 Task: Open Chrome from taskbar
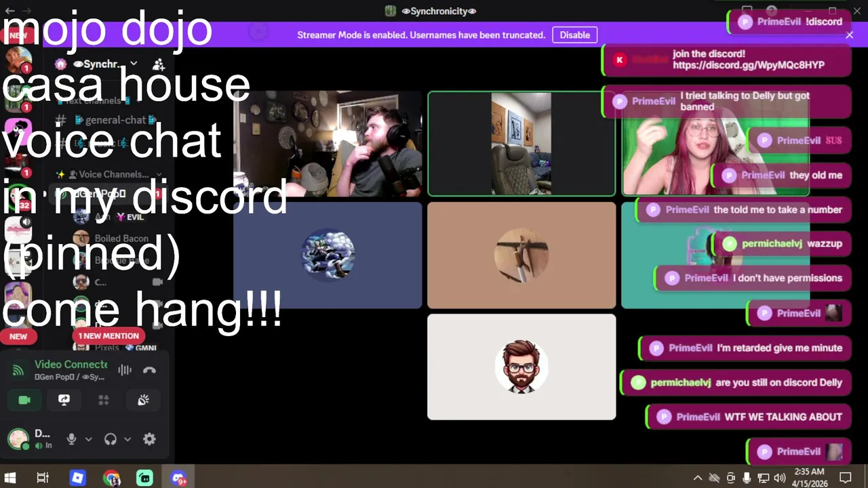tap(111, 478)
